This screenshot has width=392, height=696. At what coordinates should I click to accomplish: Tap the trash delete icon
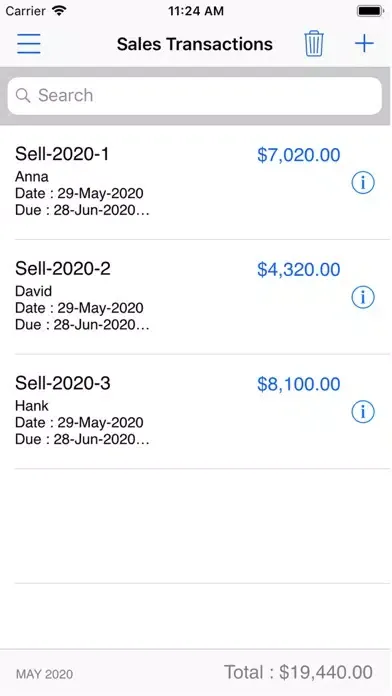click(x=314, y=44)
